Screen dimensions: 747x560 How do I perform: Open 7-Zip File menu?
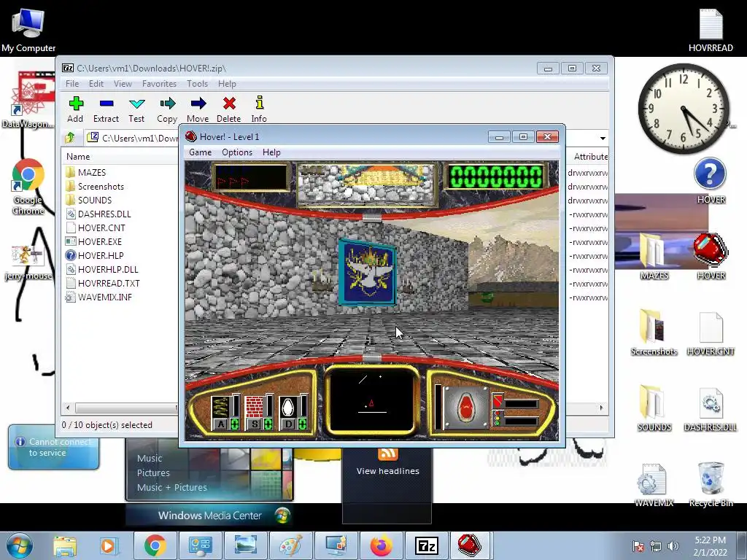(72, 84)
